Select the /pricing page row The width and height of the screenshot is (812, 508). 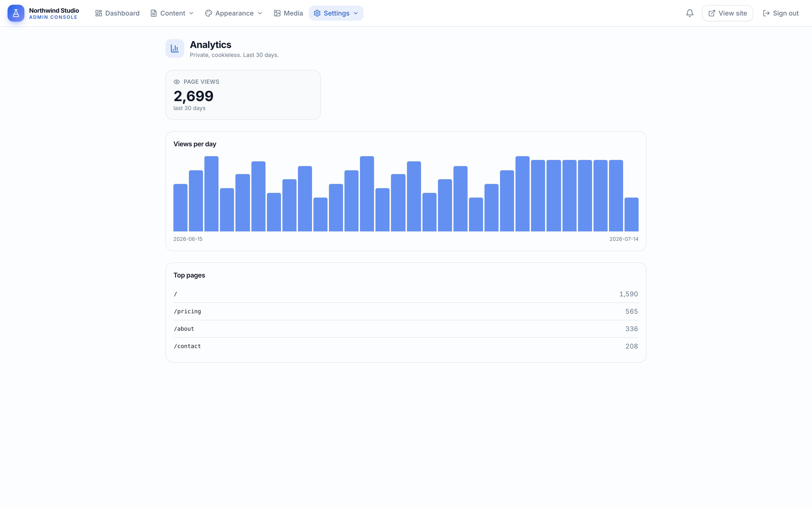point(406,311)
